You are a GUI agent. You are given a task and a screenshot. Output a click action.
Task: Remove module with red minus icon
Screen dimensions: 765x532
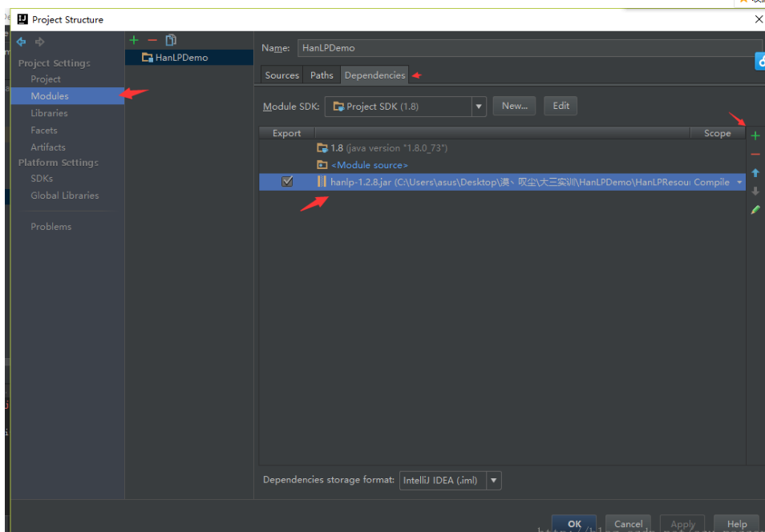[152, 40]
